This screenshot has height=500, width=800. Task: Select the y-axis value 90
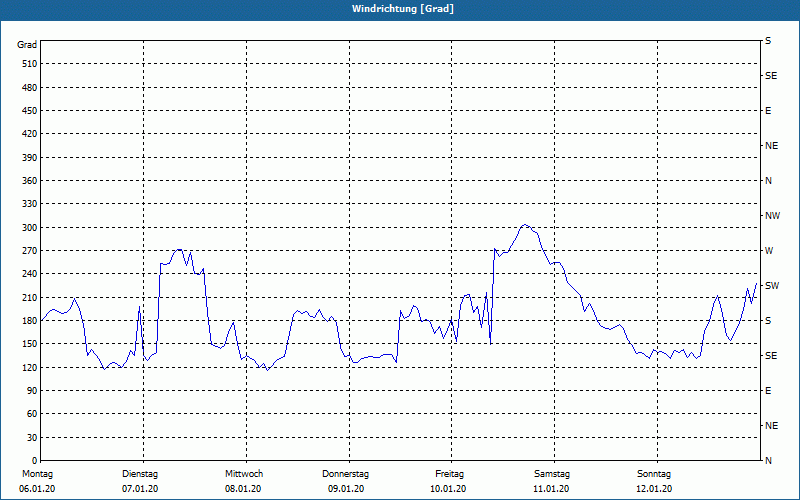pyautogui.click(x=32, y=391)
